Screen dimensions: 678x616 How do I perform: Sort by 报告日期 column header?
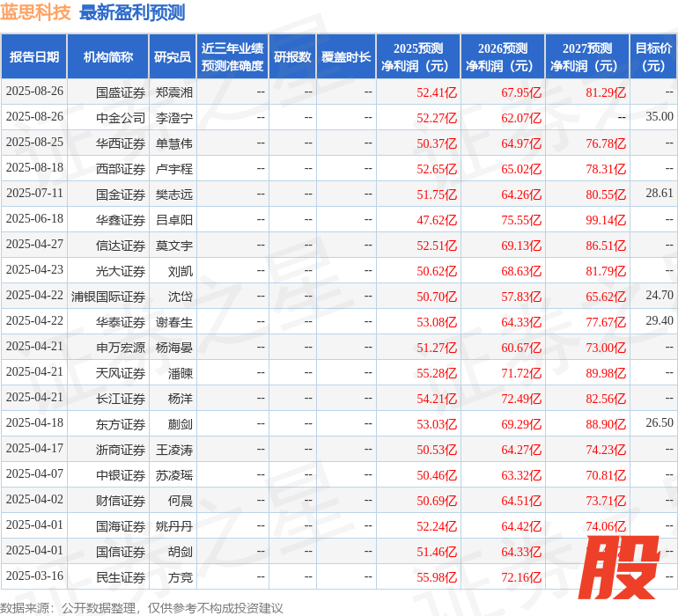point(34,57)
